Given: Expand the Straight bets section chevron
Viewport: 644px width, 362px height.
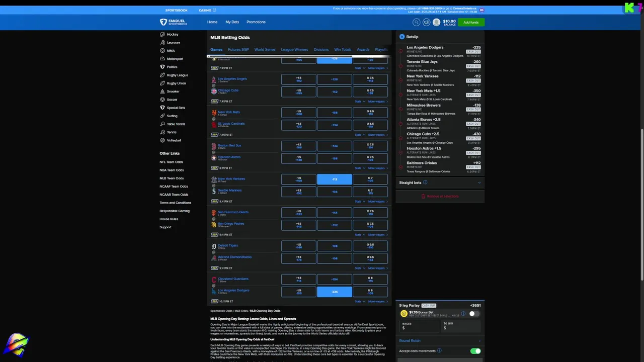Looking at the screenshot, I should [479, 183].
